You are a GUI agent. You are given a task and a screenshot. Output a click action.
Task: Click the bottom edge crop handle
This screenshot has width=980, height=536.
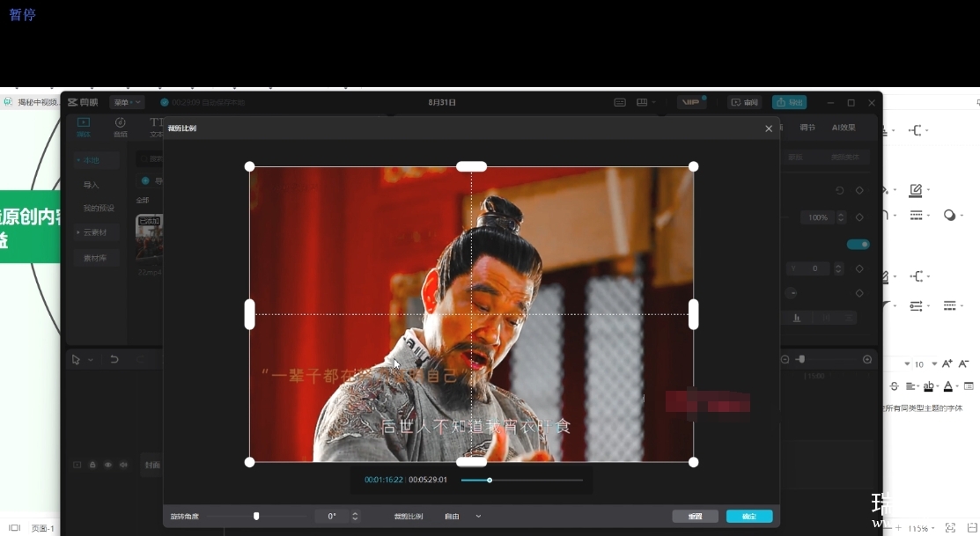471,462
